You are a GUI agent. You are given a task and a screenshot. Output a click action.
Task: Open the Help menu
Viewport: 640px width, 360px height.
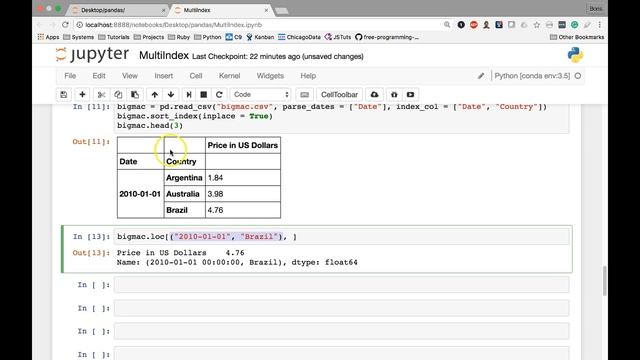click(x=308, y=76)
